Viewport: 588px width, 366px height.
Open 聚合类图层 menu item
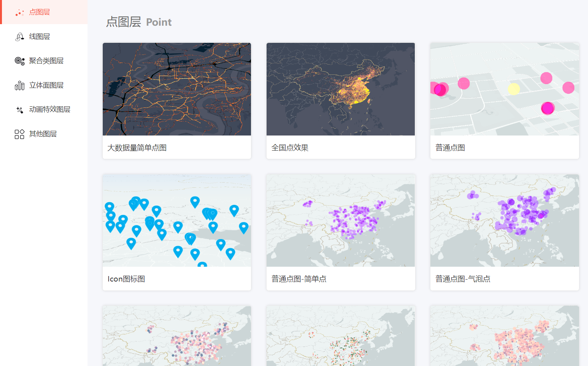pyautogui.click(x=44, y=61)
